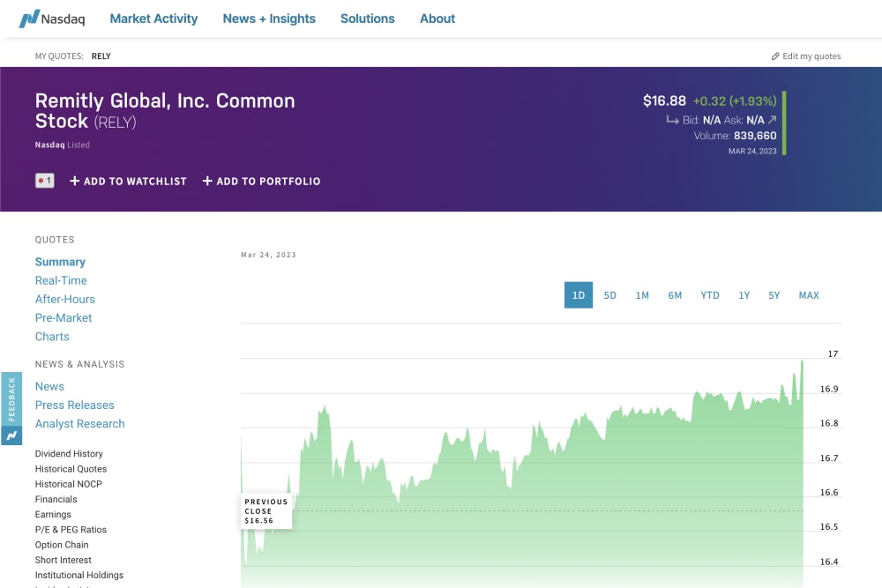Open Historical NOCP page
Screen dimensions: 882x588
69,484
